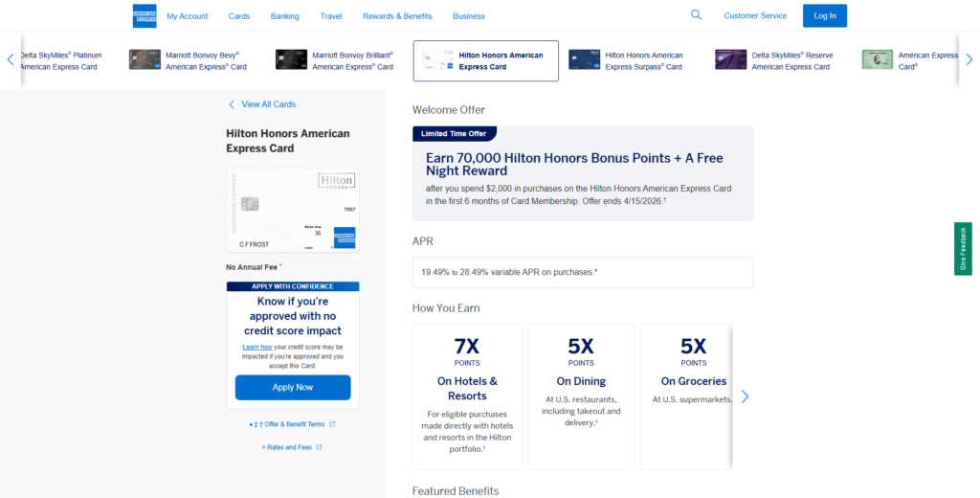Click the Marriott Bonvoy Brilliant card image
The image size is (980, 498).
pos(291,59)
